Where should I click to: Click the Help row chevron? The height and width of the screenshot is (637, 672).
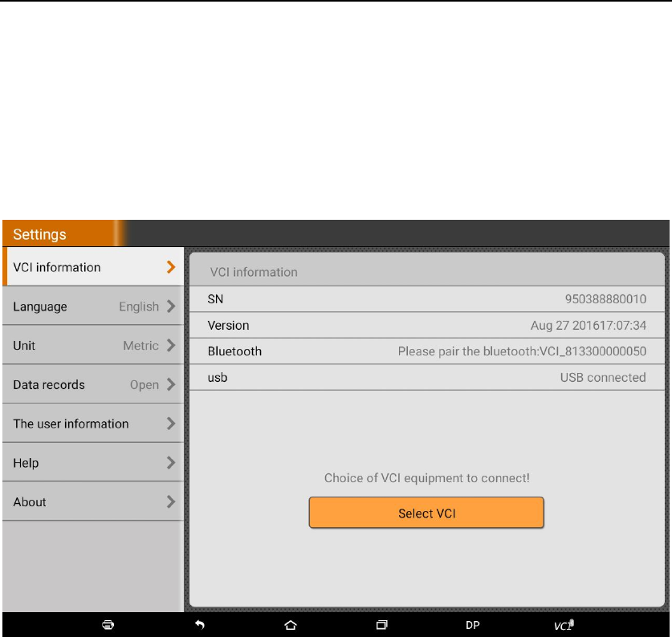(171, 463)
